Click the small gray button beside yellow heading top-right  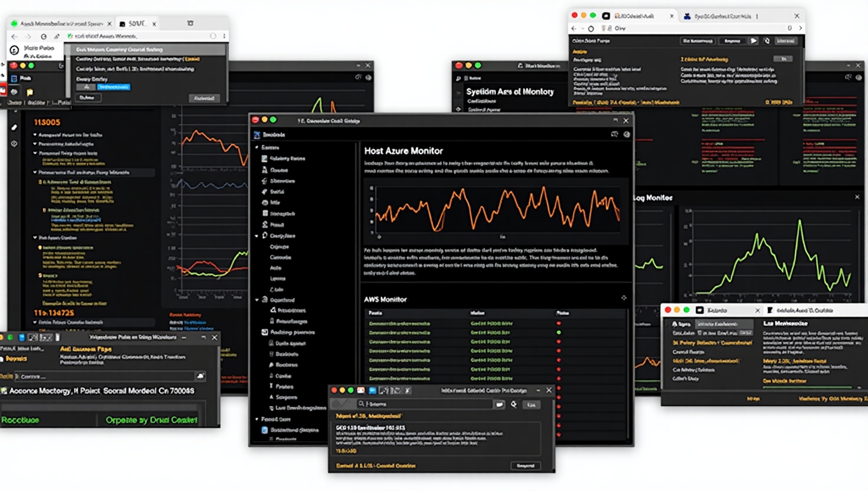(x=784, y=59)
